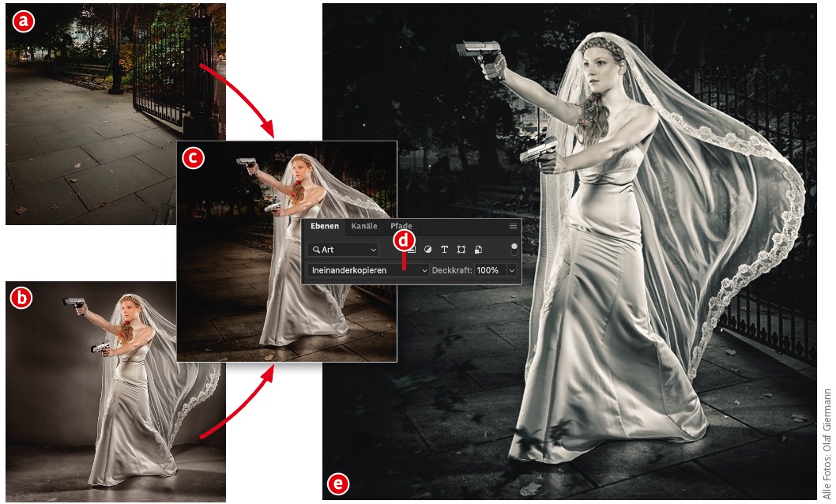836x504 pixels.
Task: Toggle the layer filtering switch
Action: click(514, 249)
